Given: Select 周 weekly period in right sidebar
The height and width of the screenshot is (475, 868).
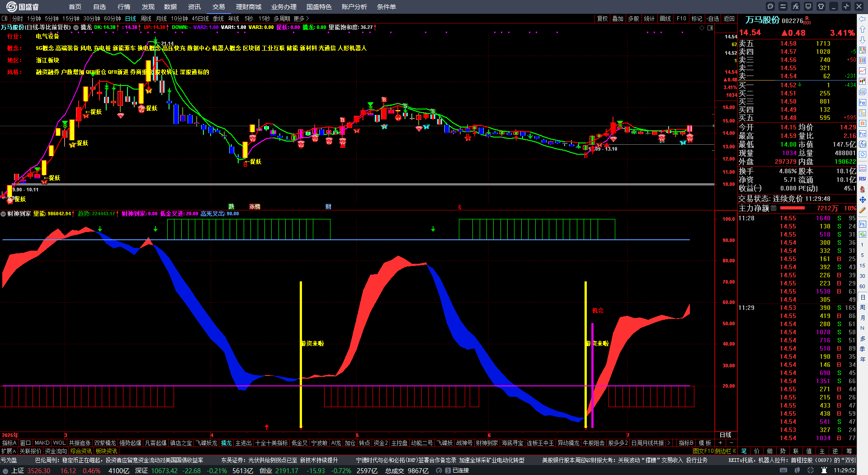Looking at the screenshot, I should click(863, 307).
